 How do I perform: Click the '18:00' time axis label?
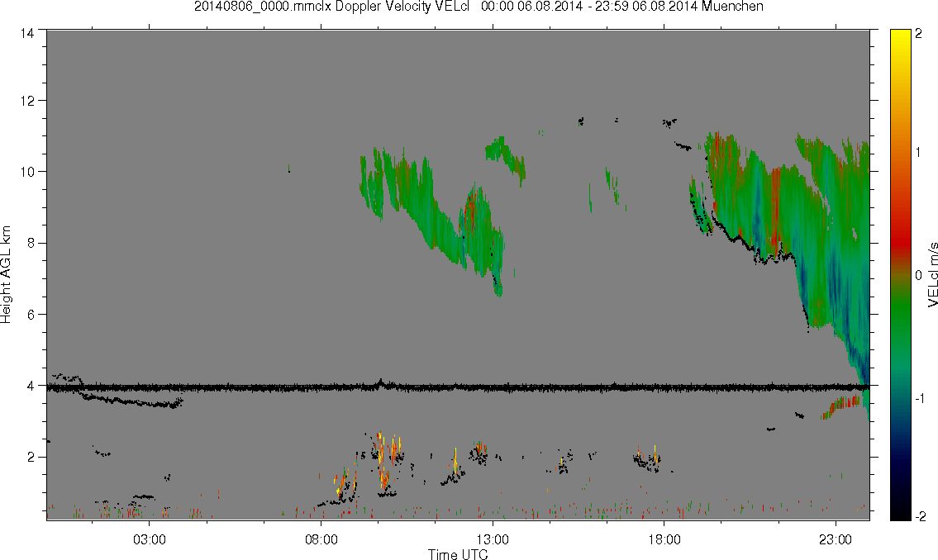tap(664, 539)
